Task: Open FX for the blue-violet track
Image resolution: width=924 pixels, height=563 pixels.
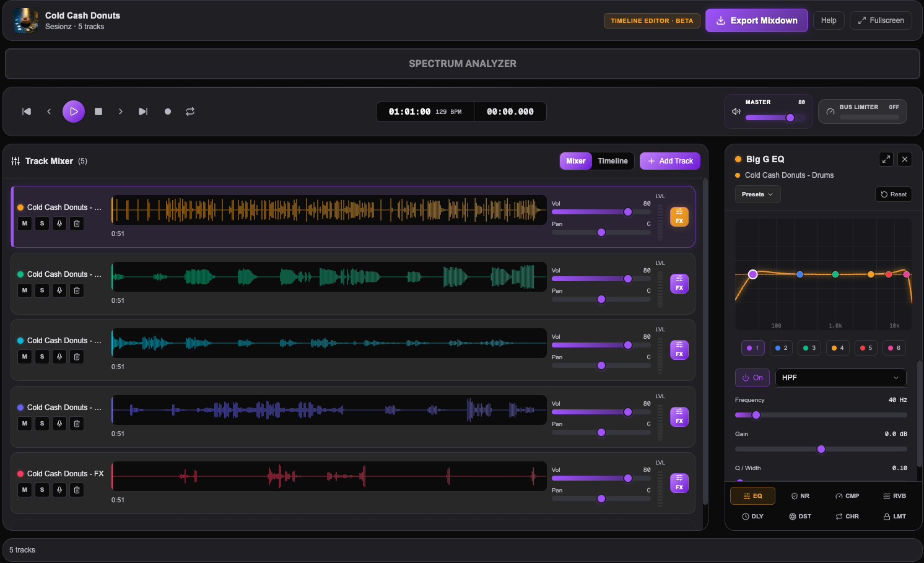Action: (679, 417)
